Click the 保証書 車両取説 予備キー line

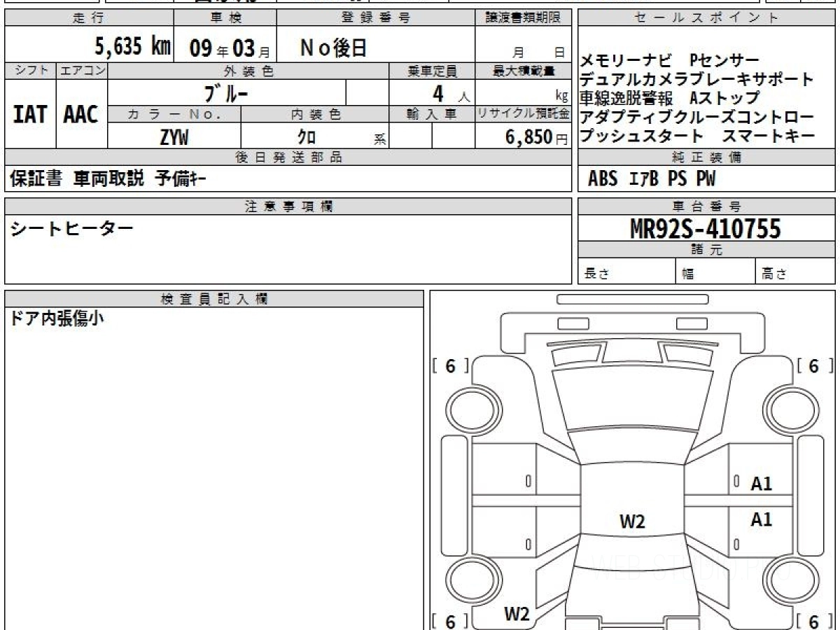pyautogui.click(x=108, y=179)
